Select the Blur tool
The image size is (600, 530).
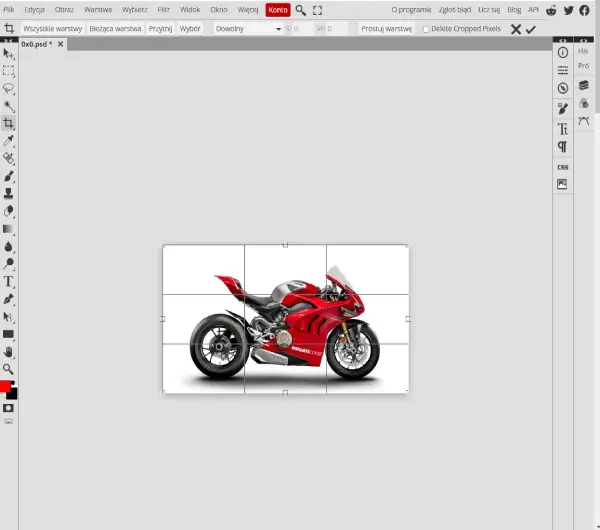[8, 246]
